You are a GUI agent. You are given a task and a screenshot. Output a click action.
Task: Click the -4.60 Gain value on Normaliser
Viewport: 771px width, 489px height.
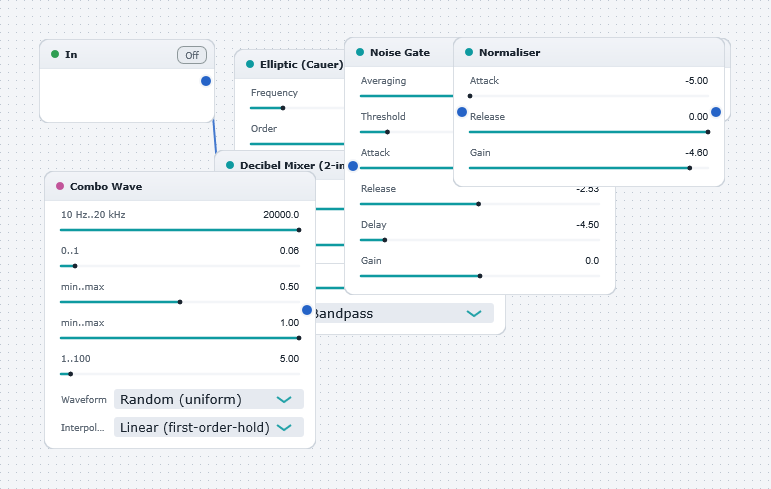click(696, 153)
